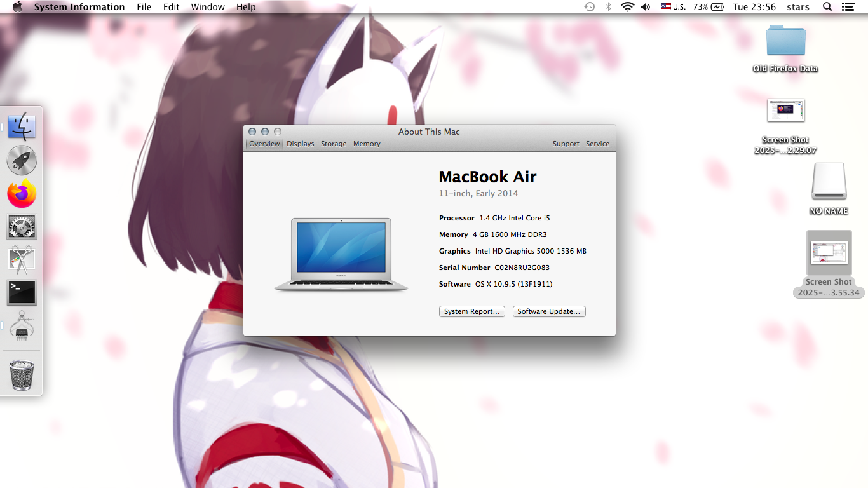Launch the Grab screenshot utility

click(22, 260)
